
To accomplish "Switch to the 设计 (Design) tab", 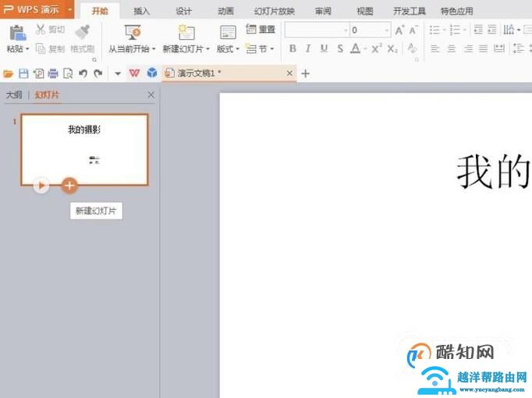I will pos(183,11).
